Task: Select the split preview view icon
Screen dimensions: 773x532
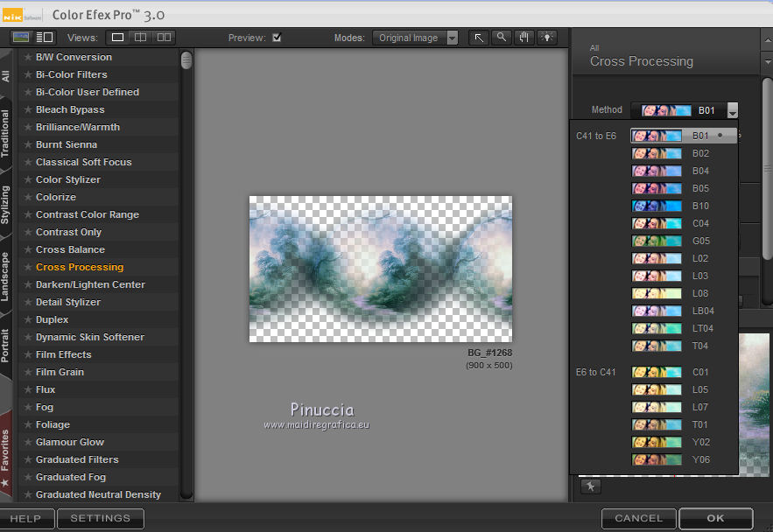Action: coord(140,38)
